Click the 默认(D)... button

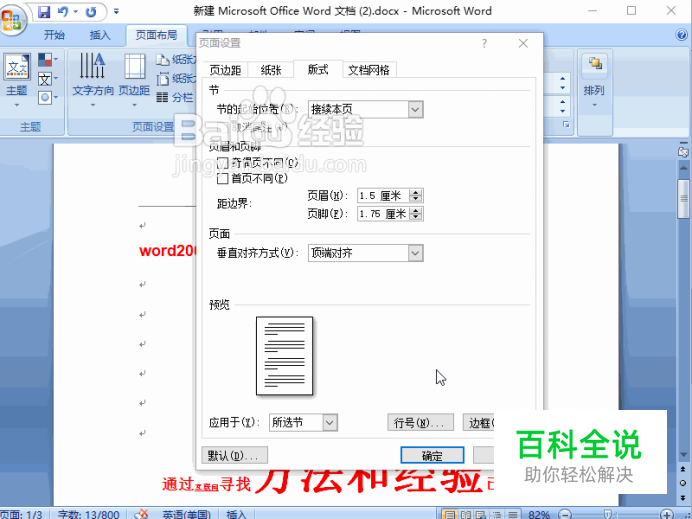tap(234, 455)
